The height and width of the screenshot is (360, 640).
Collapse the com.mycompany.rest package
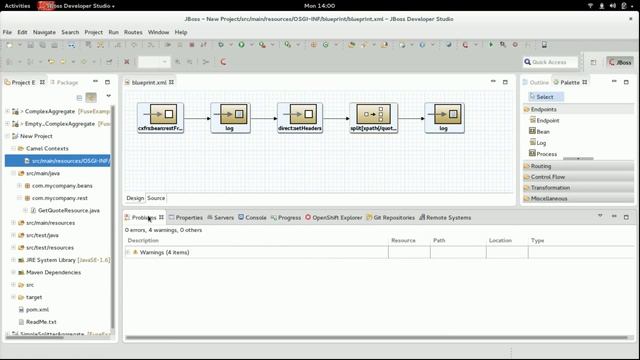click(19, 198)
